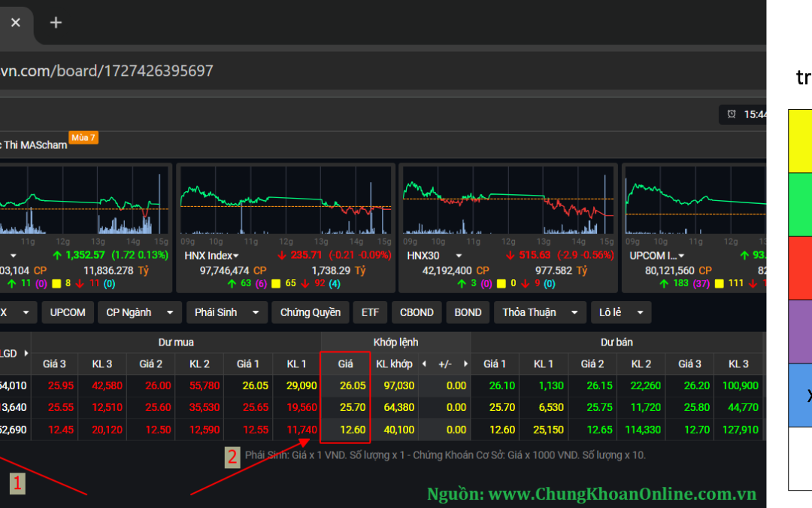
Task: Open a new browser tab
Action: [56, 23]
